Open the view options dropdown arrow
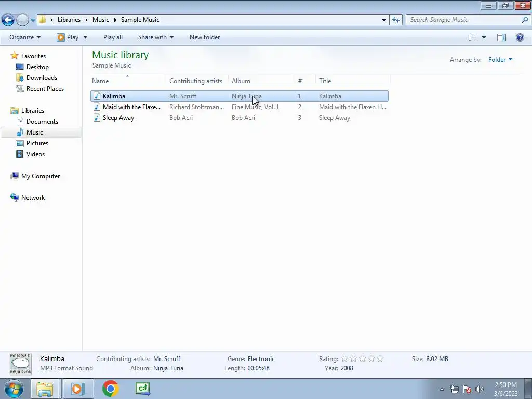This screenshot has height=399, width=532. [484, 37]
